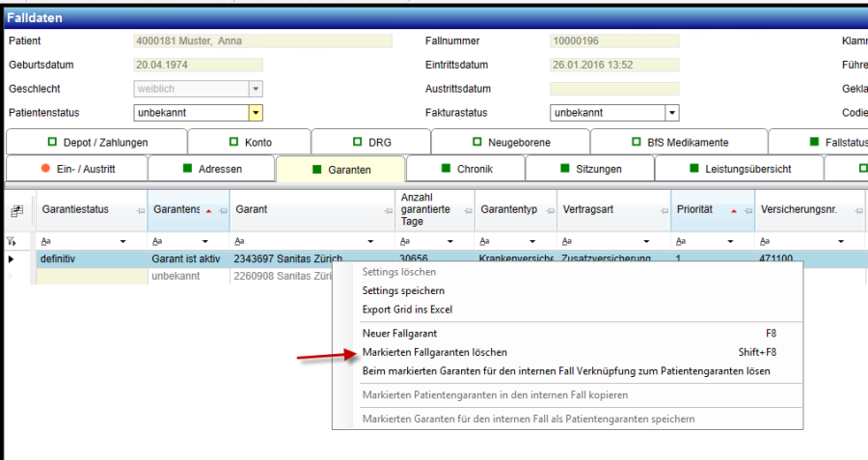Click the filter row funnel icon
Image resolution: width=868 pixels, height=460 pixels.
[x=11, y=241]
